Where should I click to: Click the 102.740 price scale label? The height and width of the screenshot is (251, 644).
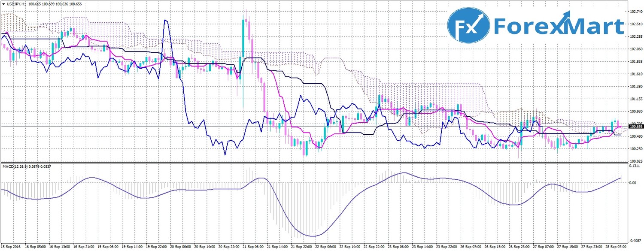635,12
